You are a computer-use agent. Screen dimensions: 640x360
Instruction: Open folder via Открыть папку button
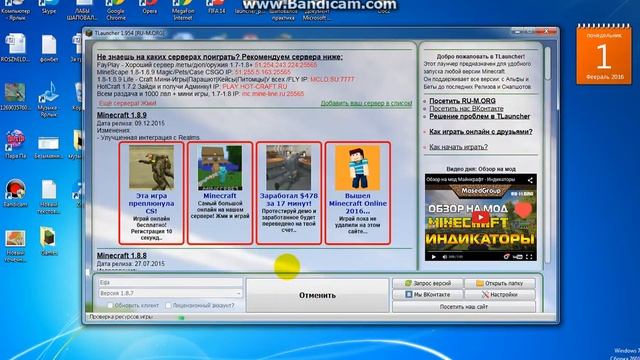tap(500, 283)
